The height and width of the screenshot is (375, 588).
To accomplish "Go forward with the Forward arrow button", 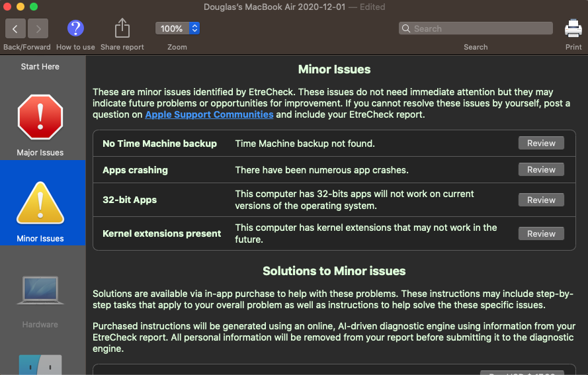I will coord(38,28).
